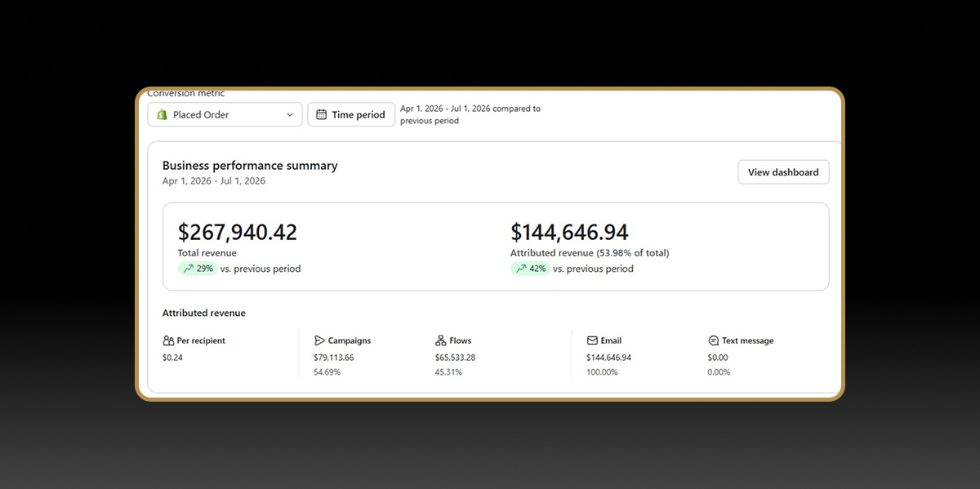The image size is (980, 489).
Task: Select the 100.00% email percentage
Action: tap(603, 372)
